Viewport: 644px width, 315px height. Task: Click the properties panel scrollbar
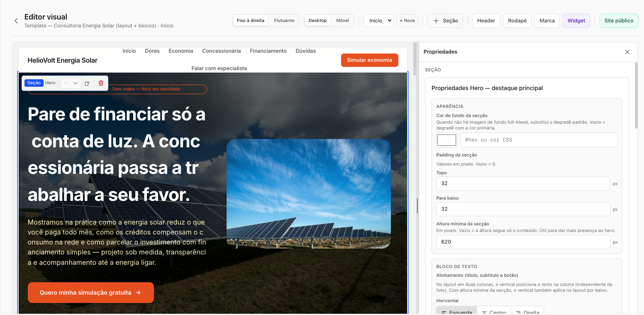point(637,95)
